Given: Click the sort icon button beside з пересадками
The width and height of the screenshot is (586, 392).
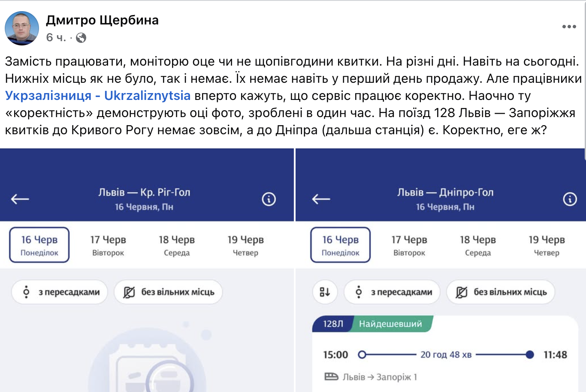Looking at the screenshot, I should 325,292.
